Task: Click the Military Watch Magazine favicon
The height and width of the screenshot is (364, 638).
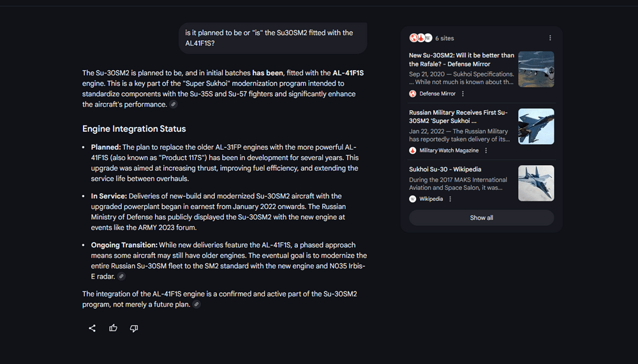Action: [413, 151]
